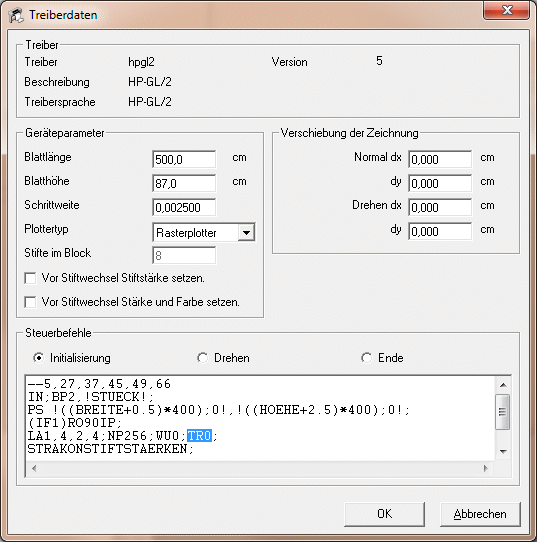This screenshot has width=537, height=542.
Task: Click the Normal dx offset field
Action: 440,159
